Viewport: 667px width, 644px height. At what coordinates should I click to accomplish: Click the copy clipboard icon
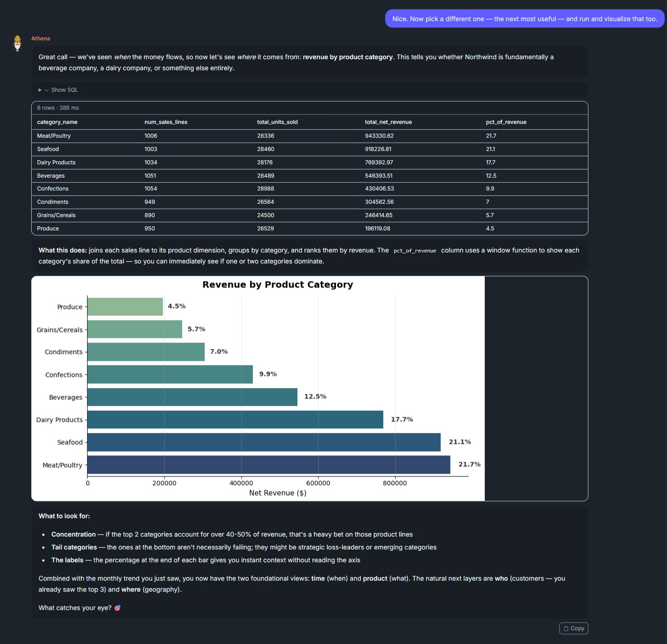click(x=566, y=628)
